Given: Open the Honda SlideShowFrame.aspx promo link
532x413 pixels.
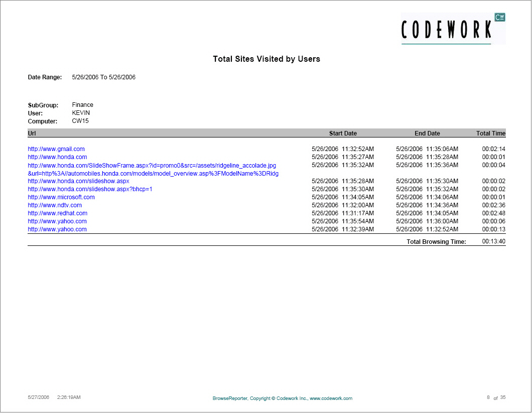Looking at the screenshot, I should coord(152,165).
